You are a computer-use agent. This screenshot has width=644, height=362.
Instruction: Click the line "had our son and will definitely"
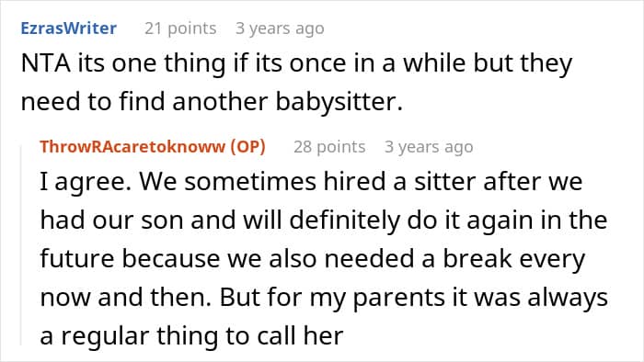tap(220, 221)
